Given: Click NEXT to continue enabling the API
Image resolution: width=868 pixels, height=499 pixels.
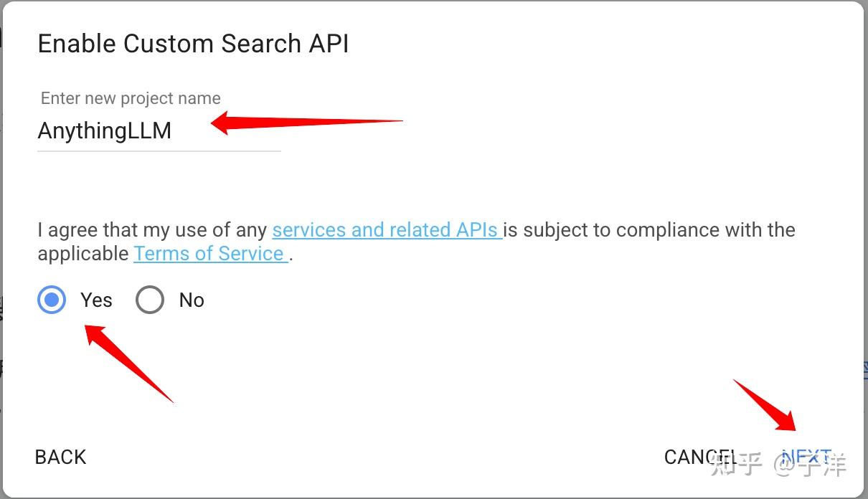Looking at the screenshot, I should [x=808, y=457].
